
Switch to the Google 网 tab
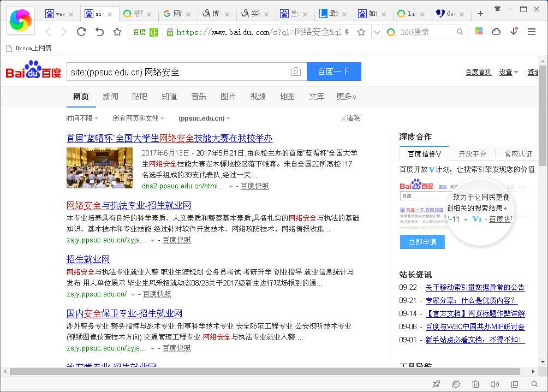[x=176, y=14]
